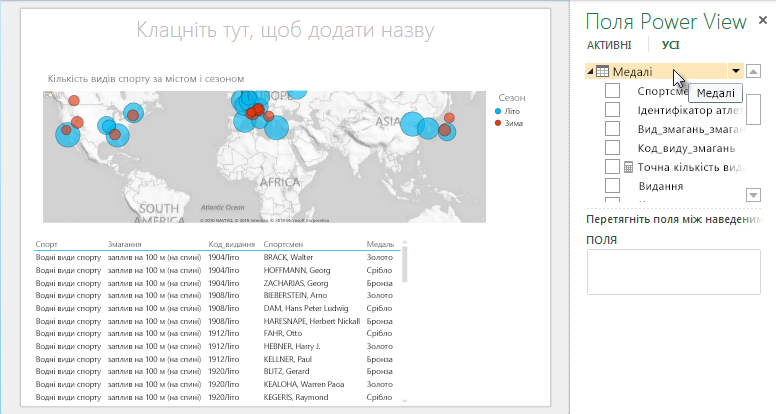Select the HEBNER, Harry J. cell
776x414 pixels.
click(x=291, y=346)
